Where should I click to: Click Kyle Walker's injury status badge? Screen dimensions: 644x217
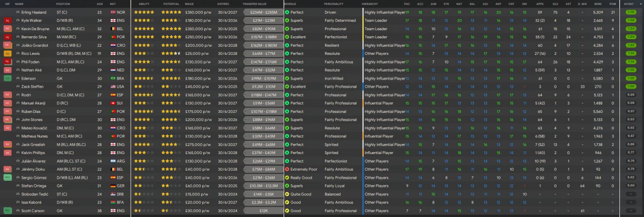(x=8, y=21)
